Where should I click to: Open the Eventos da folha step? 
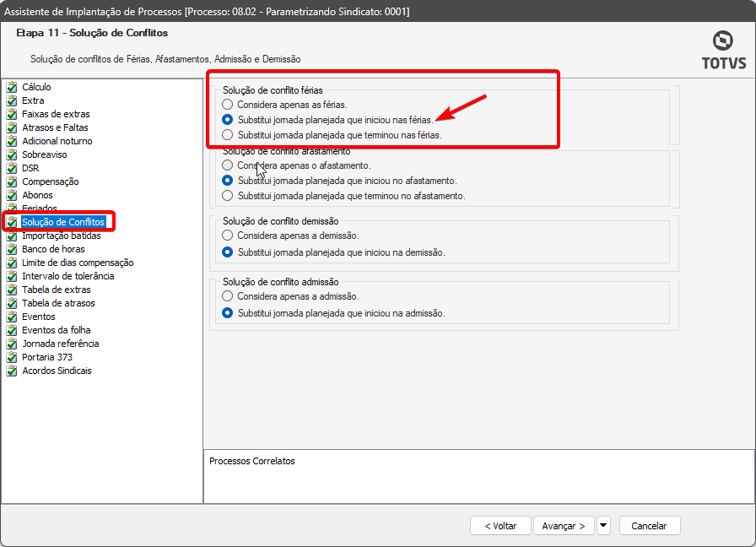56,330
